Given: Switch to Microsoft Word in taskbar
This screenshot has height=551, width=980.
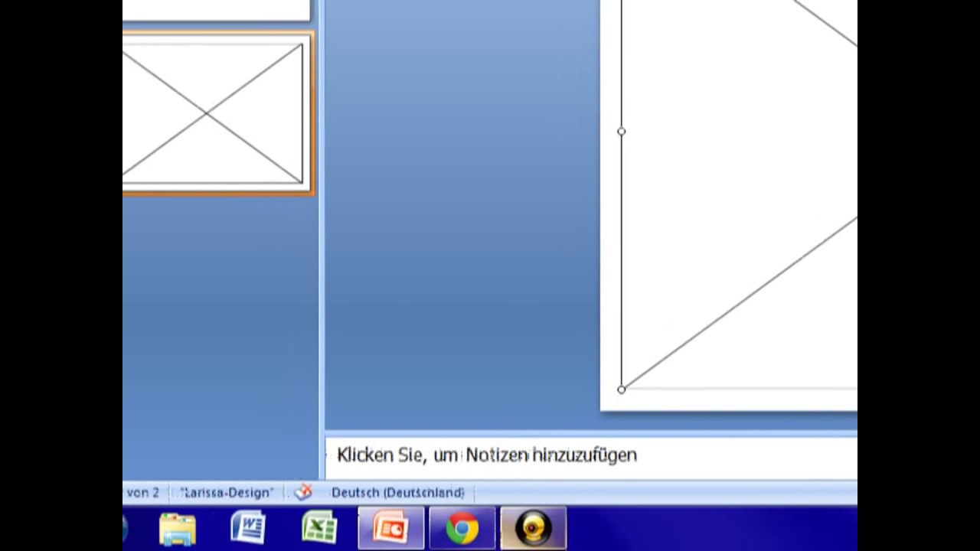Looking at the screenshot, I should pyautogui.click(x=248, y=529).
